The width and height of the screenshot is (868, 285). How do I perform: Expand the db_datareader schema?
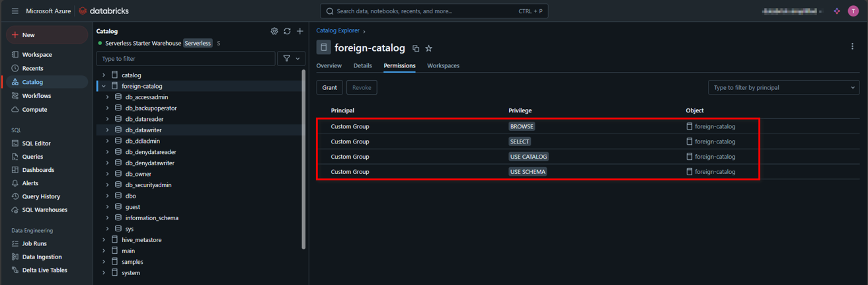click(108, 119)
